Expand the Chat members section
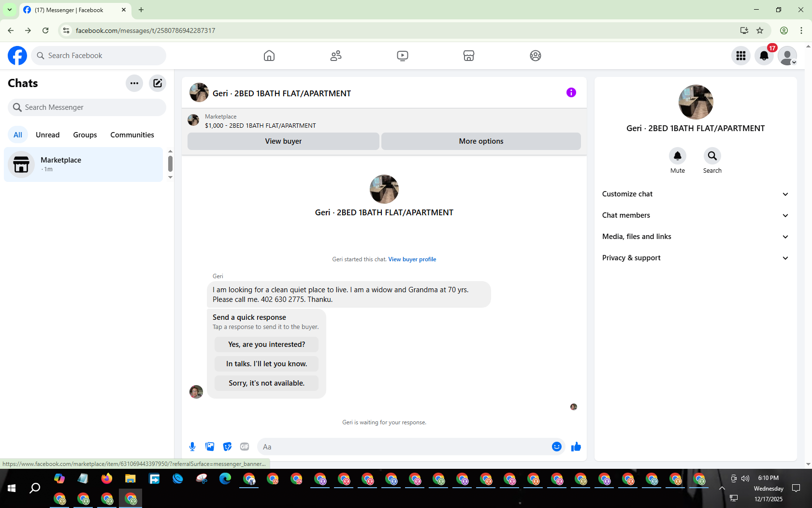Image resolution: width=812 pixels, height=508 pixels. point(696,215)
